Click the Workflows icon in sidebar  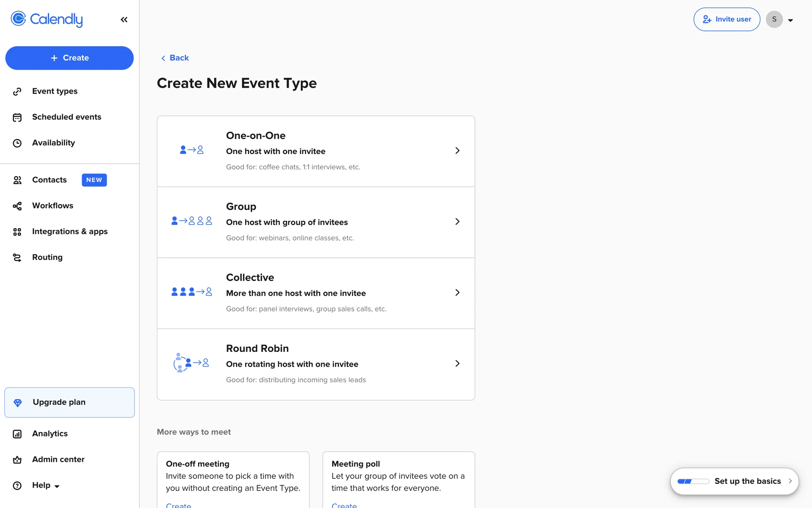point(17,206)
